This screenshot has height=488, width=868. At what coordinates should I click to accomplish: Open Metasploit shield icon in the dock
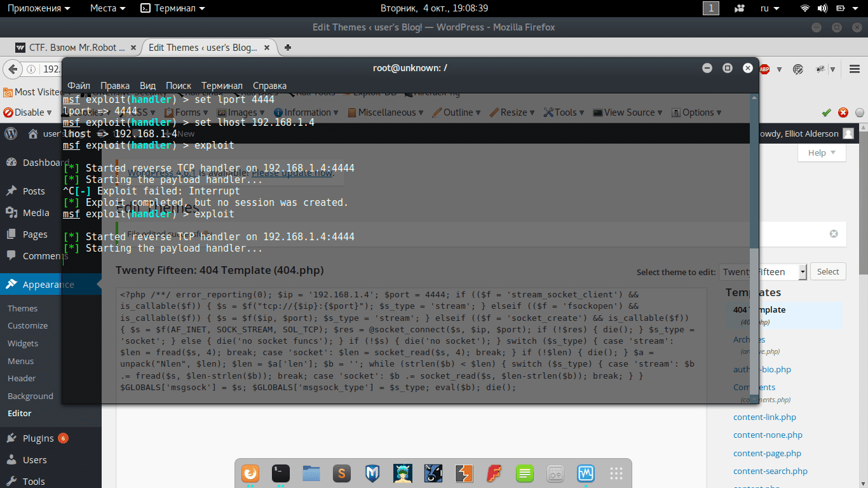point(372,473)
